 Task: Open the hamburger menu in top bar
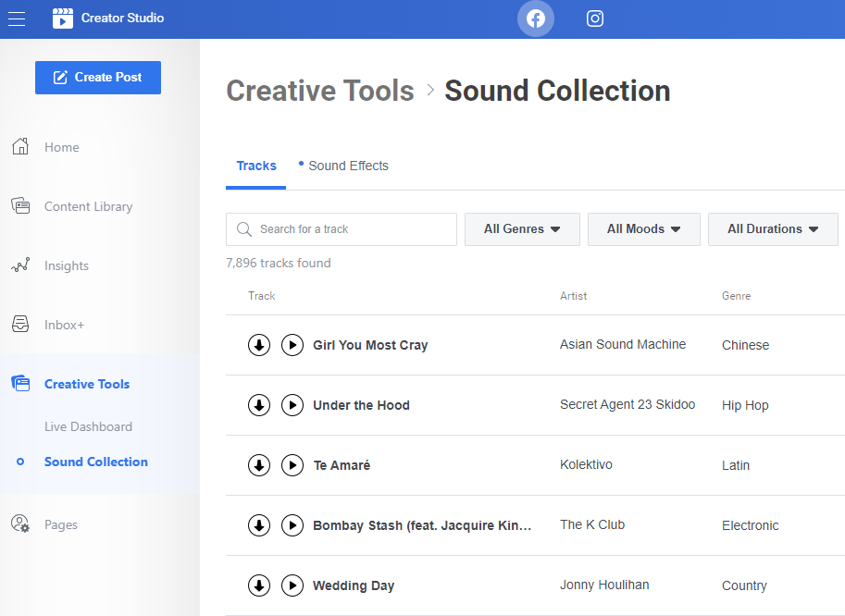pos(18,18)
